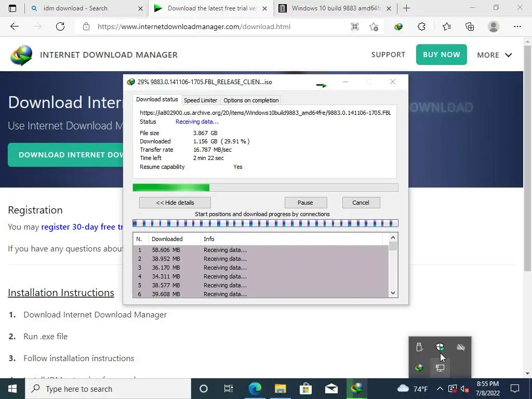Switch to the Speed Limiter tab
The width and height of the screenshot is (532, 399).
(201, 100)
